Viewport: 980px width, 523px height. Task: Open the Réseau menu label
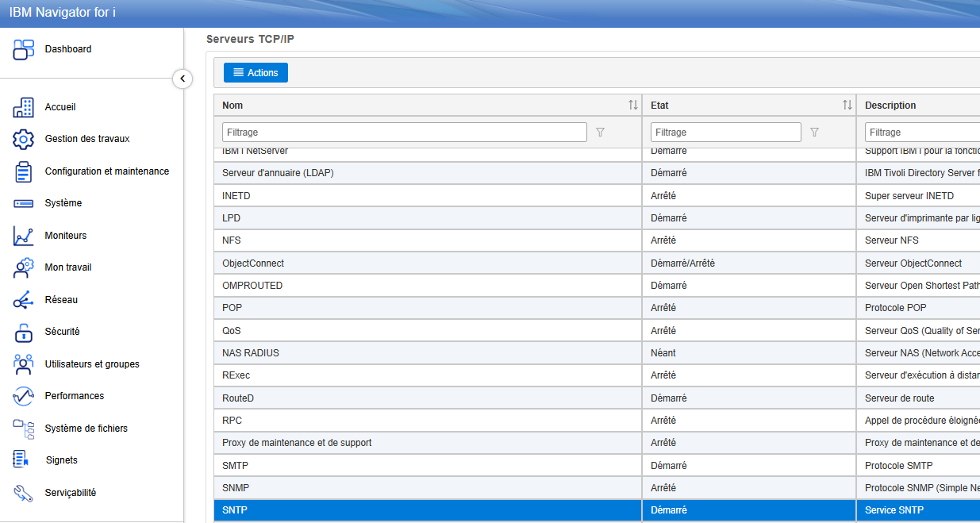tap(61, 300)
